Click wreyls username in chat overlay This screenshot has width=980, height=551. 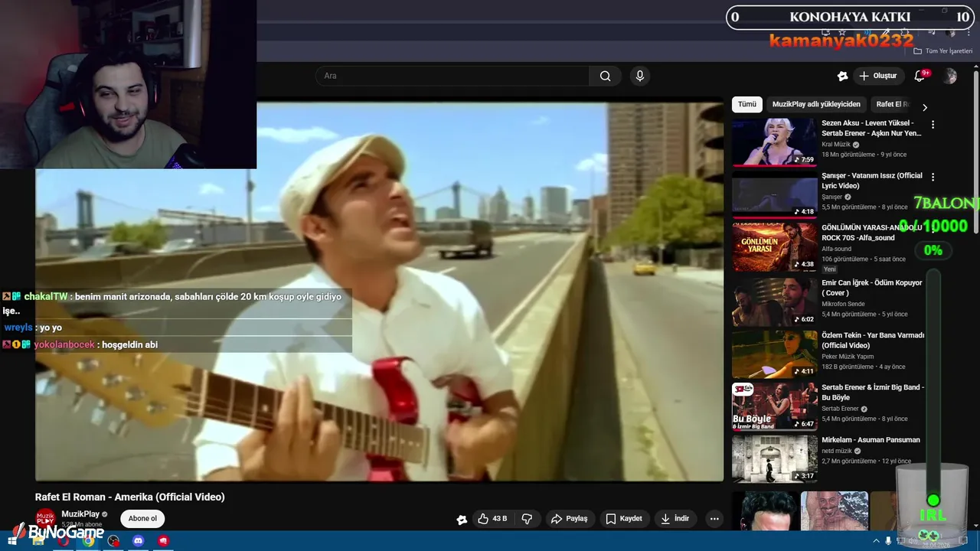coord(18,328)
